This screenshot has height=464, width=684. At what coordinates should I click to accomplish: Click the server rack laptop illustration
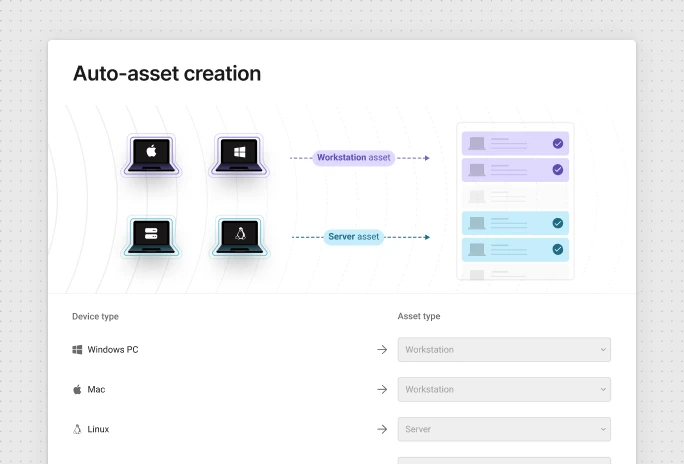tap(151, 237)
